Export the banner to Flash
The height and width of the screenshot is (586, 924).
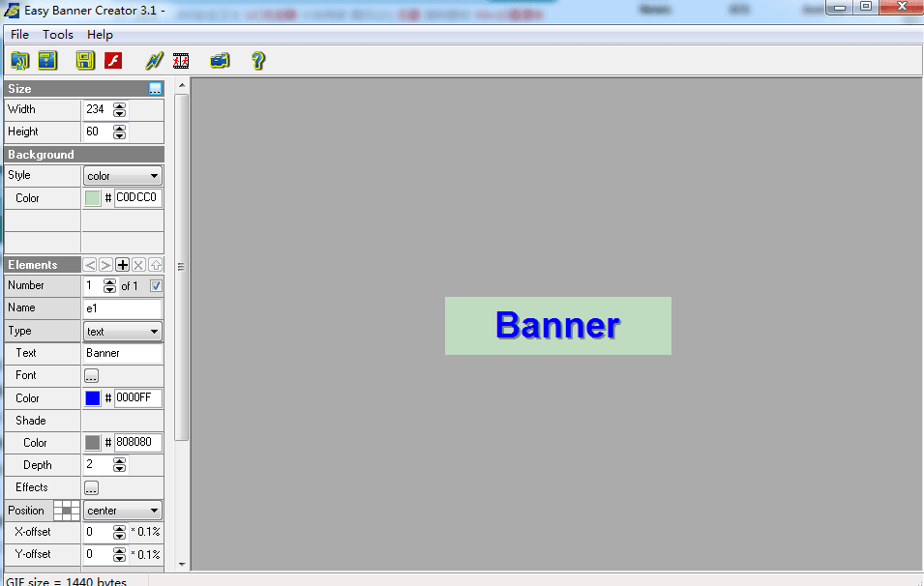[x=113, y=60]
